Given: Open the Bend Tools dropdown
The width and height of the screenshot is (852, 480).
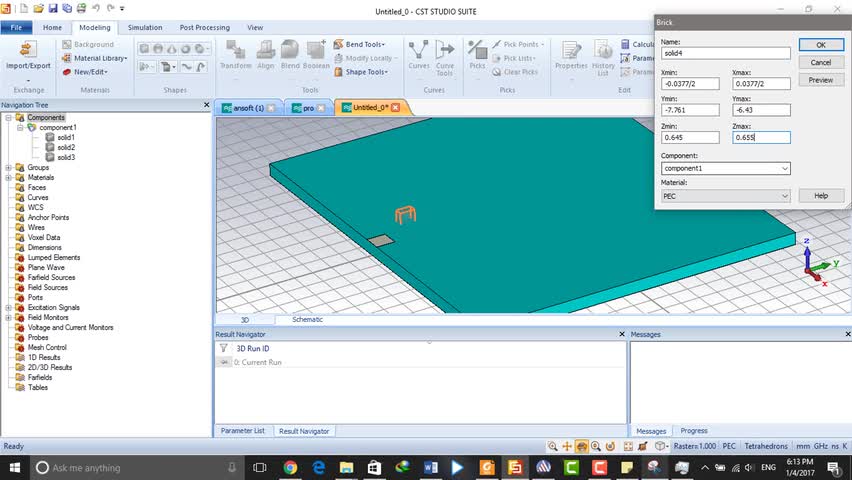Looking at the screenshot, I should pos(360,44).
